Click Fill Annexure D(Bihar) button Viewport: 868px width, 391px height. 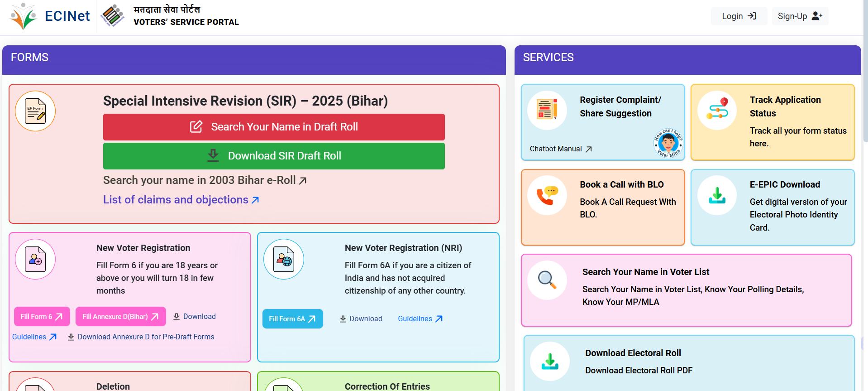click(x=120, y=317)
